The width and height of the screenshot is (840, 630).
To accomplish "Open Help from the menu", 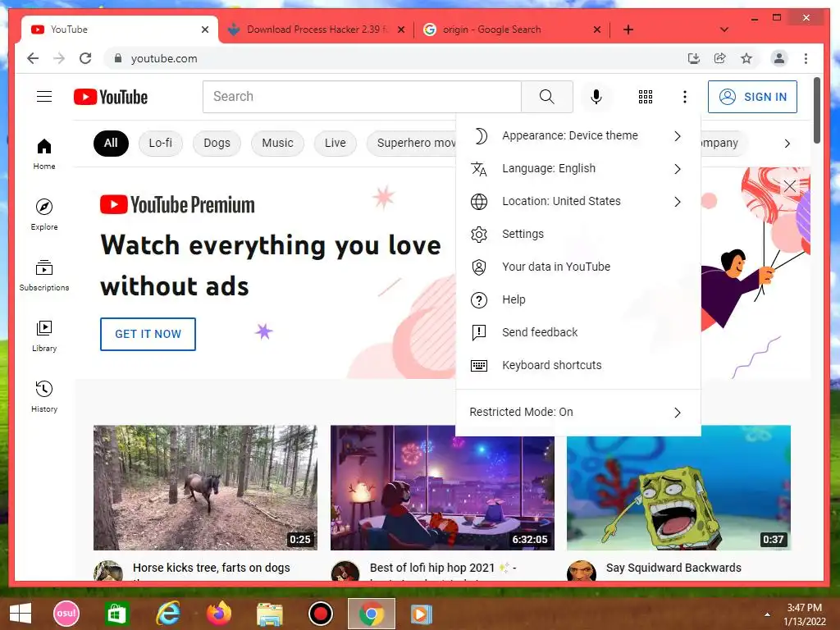I will 578,299.
